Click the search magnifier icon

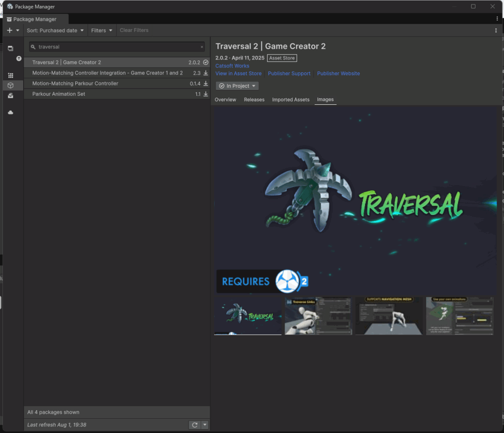pos(33,47)
